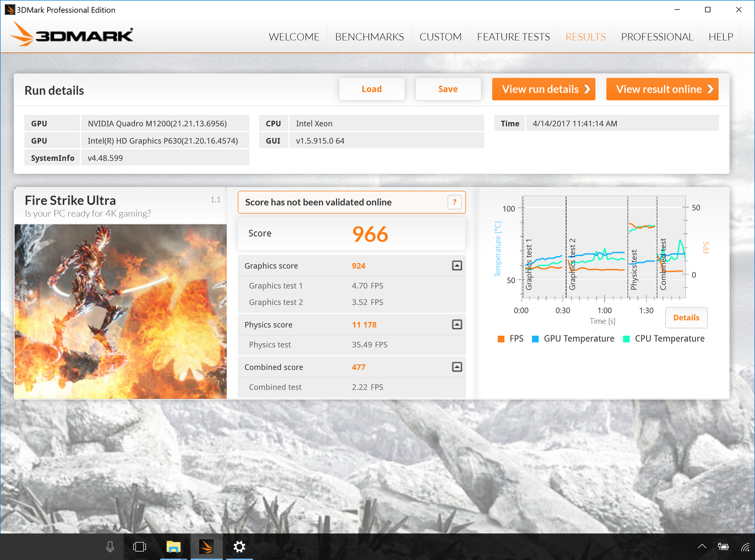This screenshot has width=755, height=560.
Task: Click GPU Temperature blue legend swatch
Action: pyautogui.click(x=536, y=339)
